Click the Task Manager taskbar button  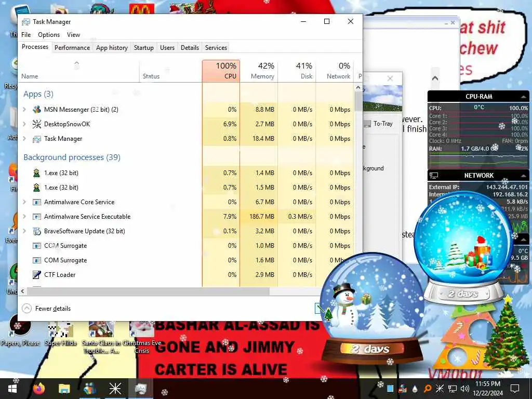click(140, 389)
